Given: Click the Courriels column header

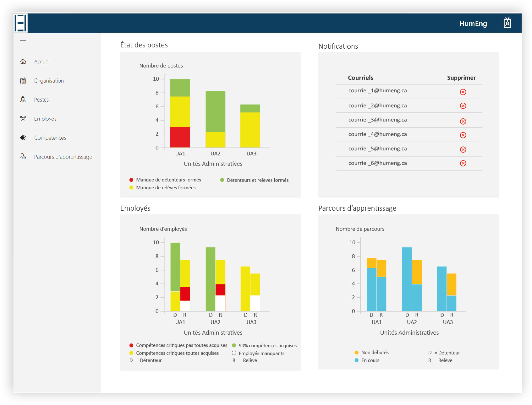Looking at the screenshot, I should coord(360,78).
